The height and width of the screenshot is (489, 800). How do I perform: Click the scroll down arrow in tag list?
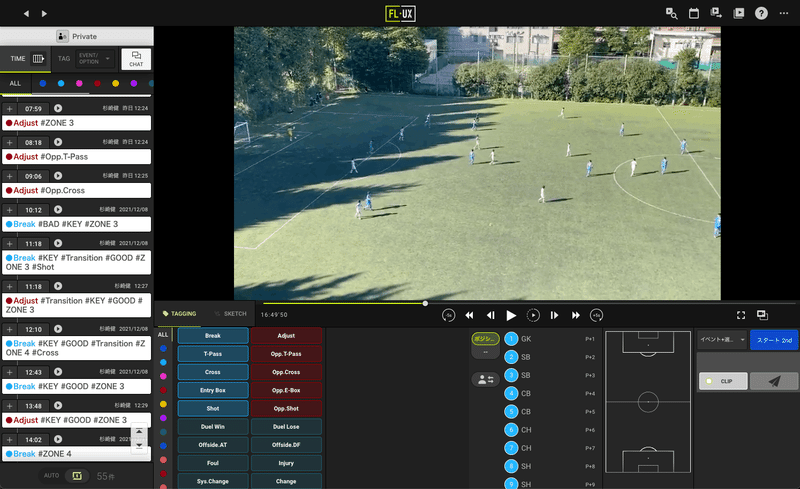click(139, 445)
